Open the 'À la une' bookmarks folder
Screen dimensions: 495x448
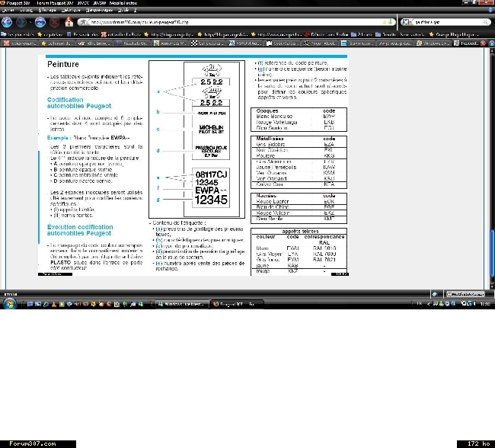pos(362,34)
